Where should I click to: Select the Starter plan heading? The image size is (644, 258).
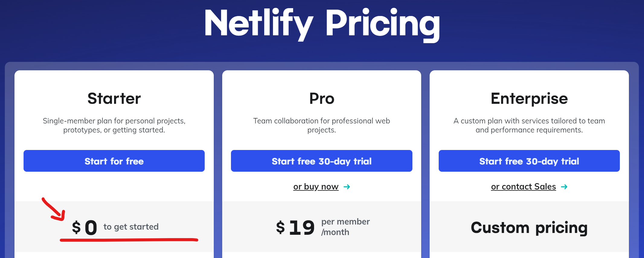click(114, 98)
